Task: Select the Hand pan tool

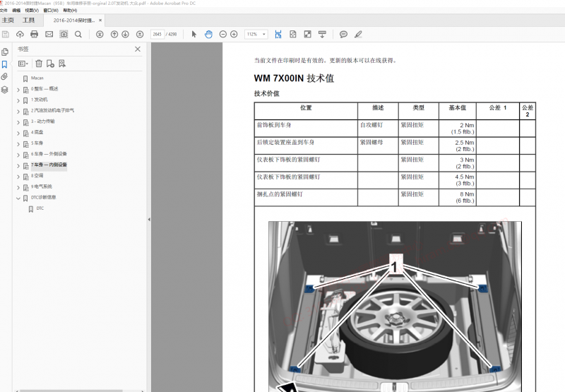Action: tap(208, 34)
